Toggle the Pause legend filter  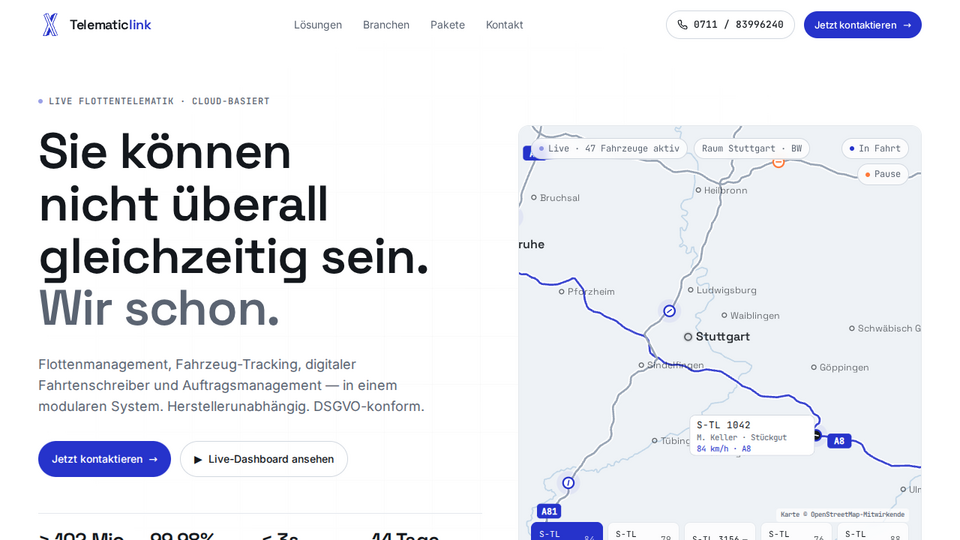tap(882, 174)
